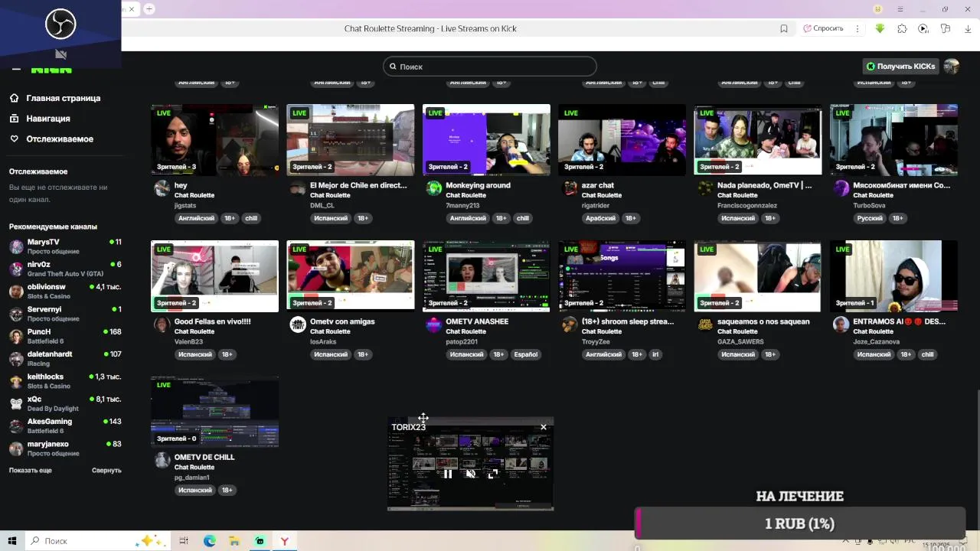980x551 pixels.
Task: Open Task View on the taskbar
Action: click(x=184, y=541)
